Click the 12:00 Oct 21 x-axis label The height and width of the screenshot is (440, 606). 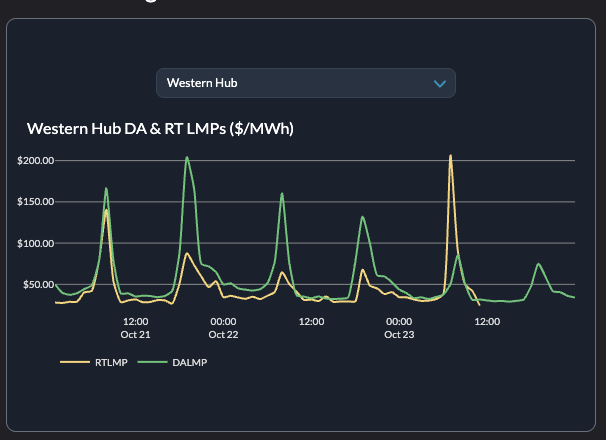135,328
